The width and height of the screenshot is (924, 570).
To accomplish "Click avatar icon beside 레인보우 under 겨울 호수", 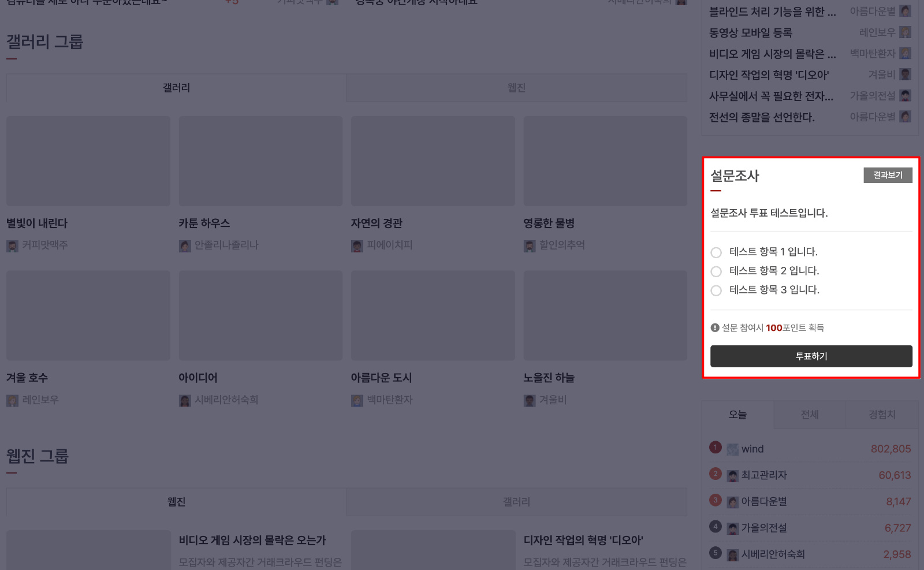I will (12, 400).
